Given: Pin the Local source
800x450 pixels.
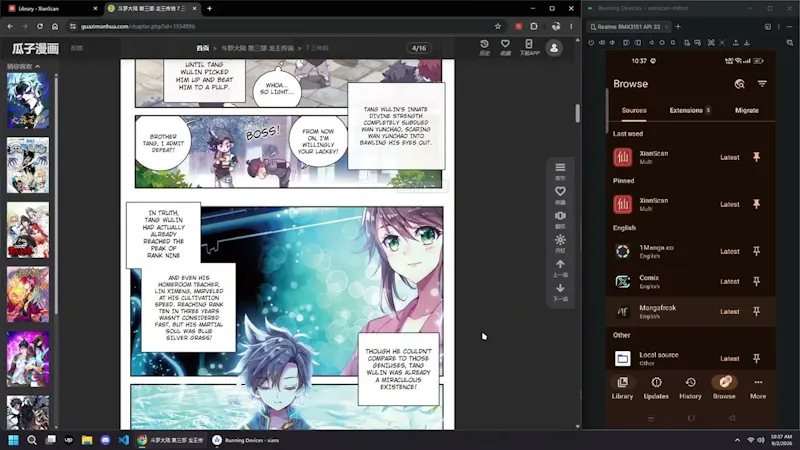Looking at the screenshot, I should 757,358.
